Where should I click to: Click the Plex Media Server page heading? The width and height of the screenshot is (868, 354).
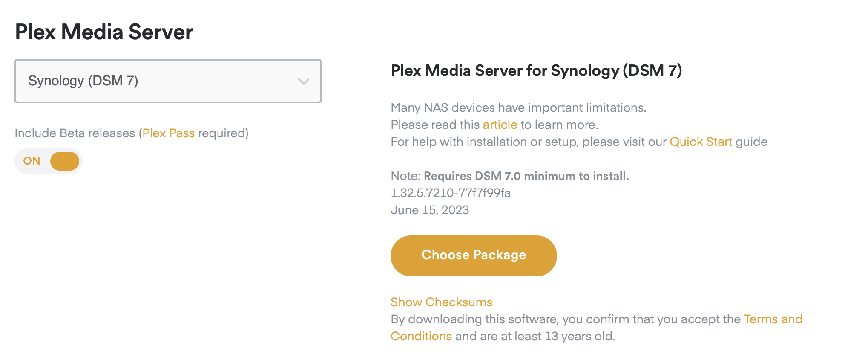pyautogui.click(x=104, y=32)
